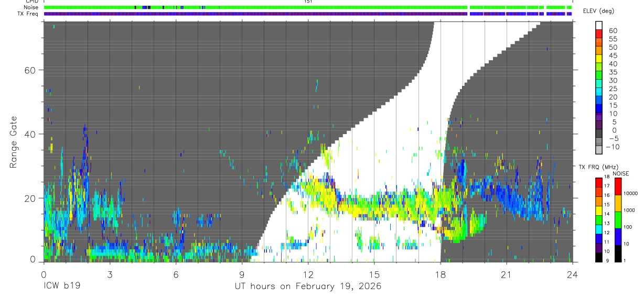This screenshot has width=644, height=297.
Task: Click TX FRQ scale label '12'
Action: tap(607, 233)
